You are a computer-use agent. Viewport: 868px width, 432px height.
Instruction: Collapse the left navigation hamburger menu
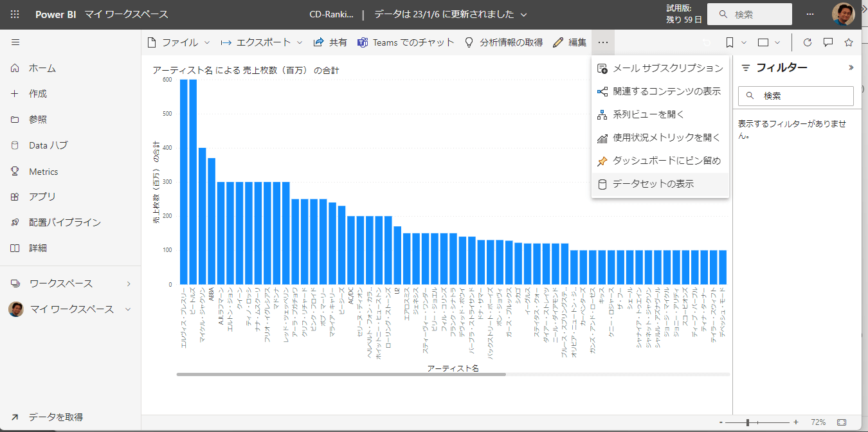tap(15, 42)
